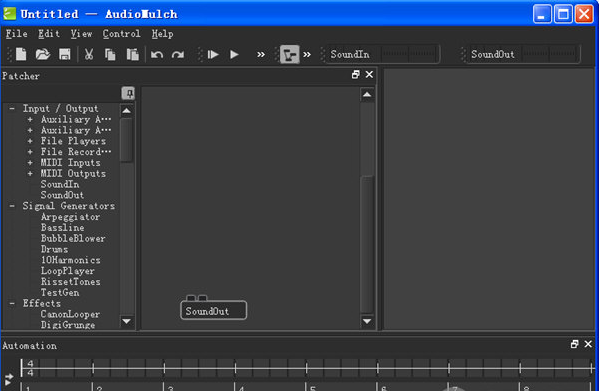Click the SoundOut level meter in toolbar

[x=550, y=54]
